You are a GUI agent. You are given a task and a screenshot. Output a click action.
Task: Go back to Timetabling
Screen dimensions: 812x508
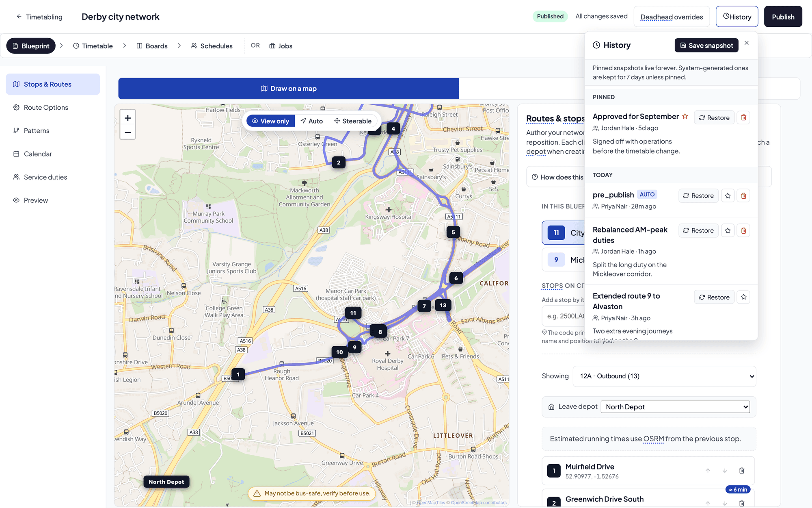[x=39, y=17]
